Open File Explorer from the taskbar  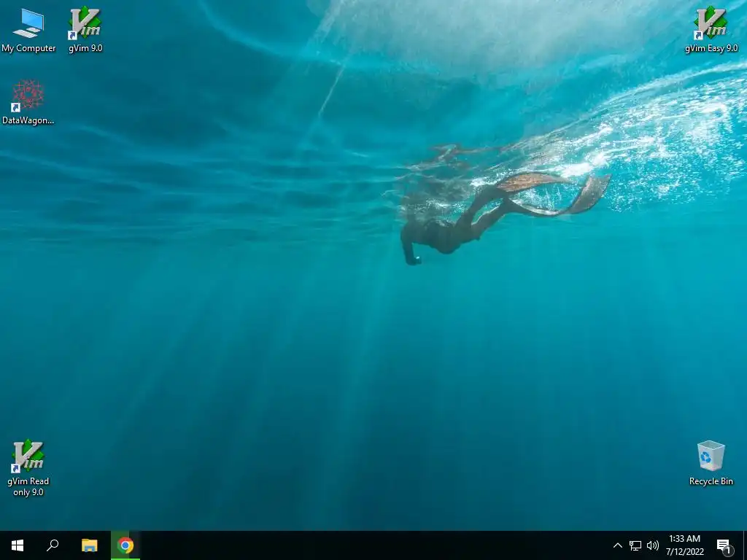click(x=89, y=545)
